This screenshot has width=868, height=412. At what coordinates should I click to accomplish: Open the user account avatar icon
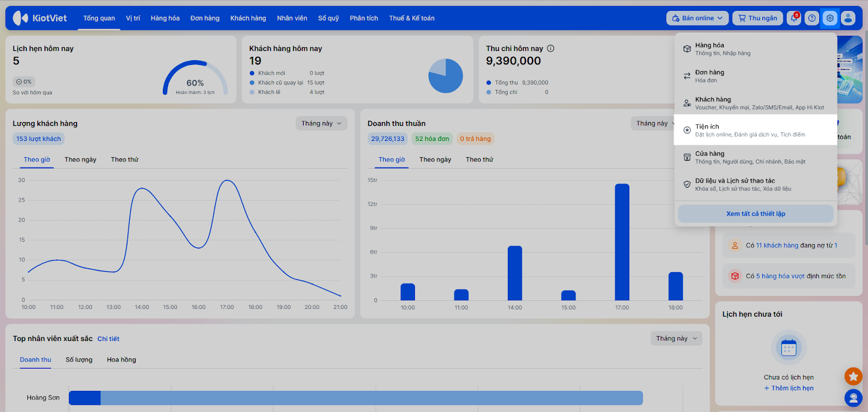(848, 18)
